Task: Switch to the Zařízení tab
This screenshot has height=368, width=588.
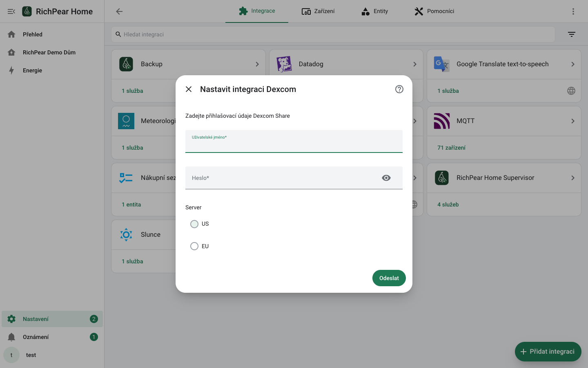Action: pyautogui.click(x=318, y=11)
